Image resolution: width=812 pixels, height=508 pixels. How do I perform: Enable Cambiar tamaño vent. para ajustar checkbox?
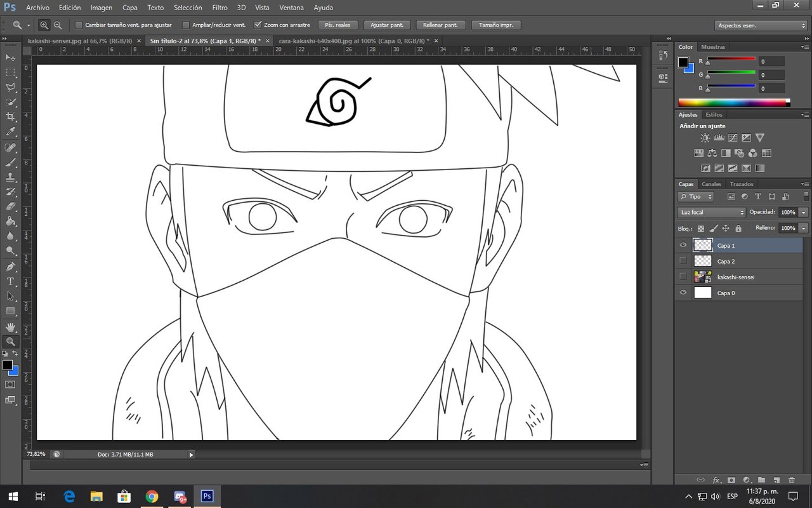click(x=79, y=25)
